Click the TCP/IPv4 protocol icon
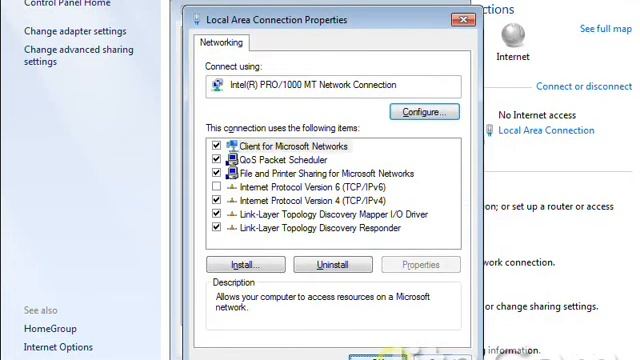Viewport: 640px width, 360px height. [232, 201]
